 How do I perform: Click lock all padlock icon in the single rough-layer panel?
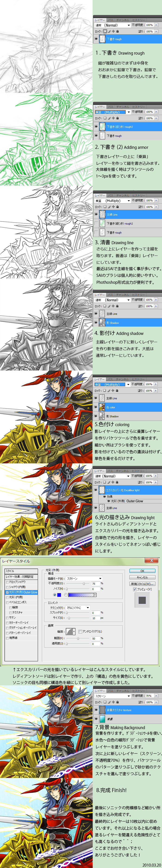click(x=118, y=31)
